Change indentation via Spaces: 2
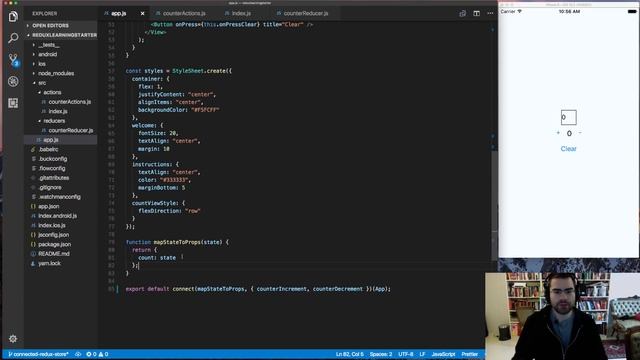 pos(381,354)
